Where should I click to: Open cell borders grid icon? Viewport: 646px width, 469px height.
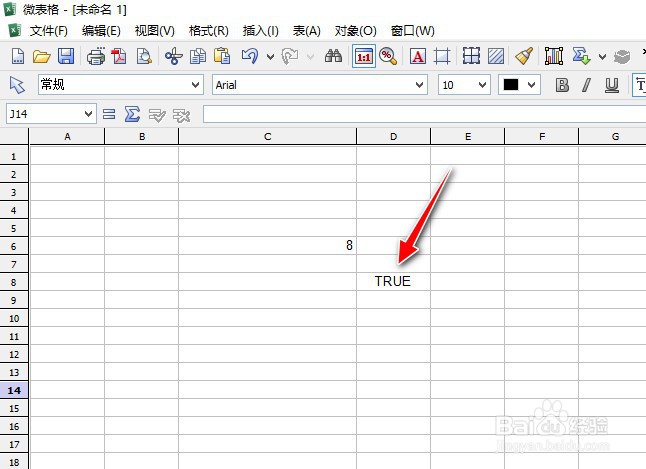[x=471, y=56]
